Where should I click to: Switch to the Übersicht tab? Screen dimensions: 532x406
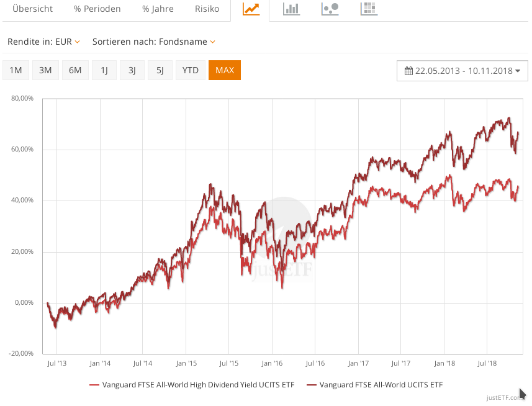tap(32, 9)
